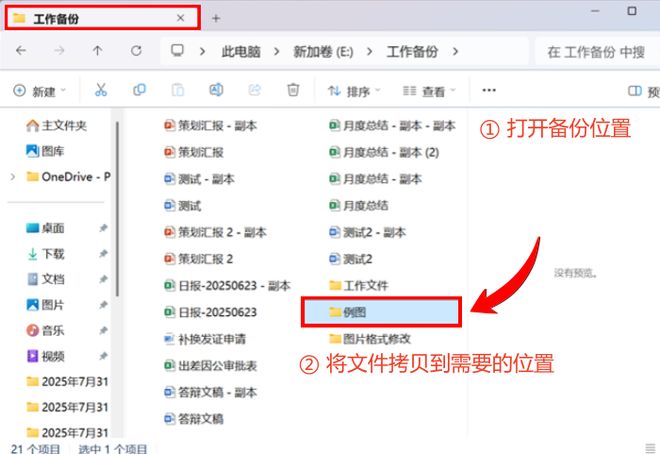This screenshot has width=660, height=454.
Task: Click 工作备份 in the breadcrumb
Action: 412,52
